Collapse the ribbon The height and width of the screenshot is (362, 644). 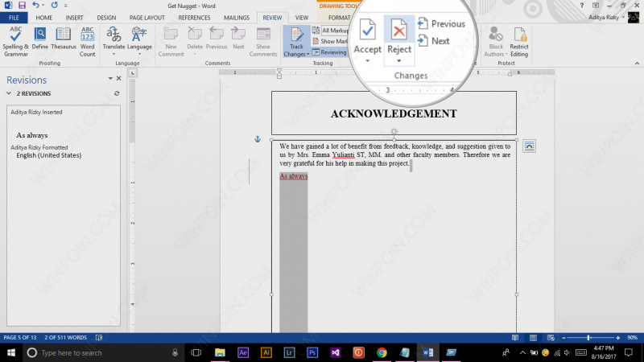pyautogui.click(x=637, y=64)
